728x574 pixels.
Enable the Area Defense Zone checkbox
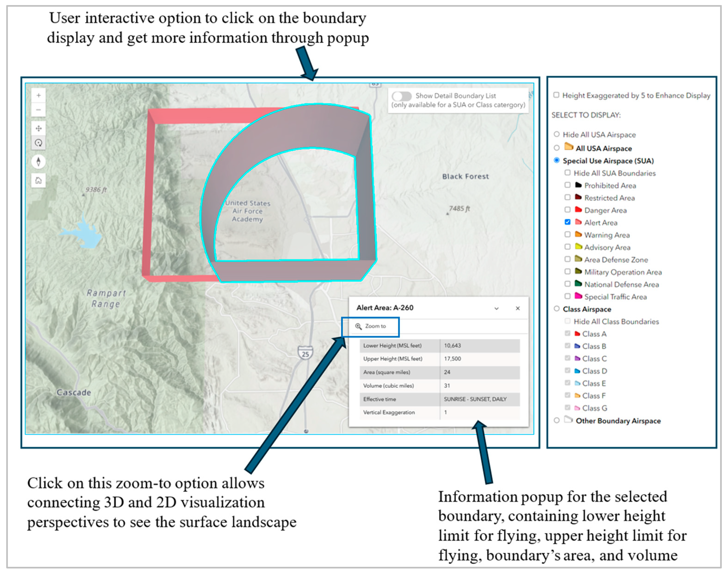pyautogui.click(x=567, y=259)
